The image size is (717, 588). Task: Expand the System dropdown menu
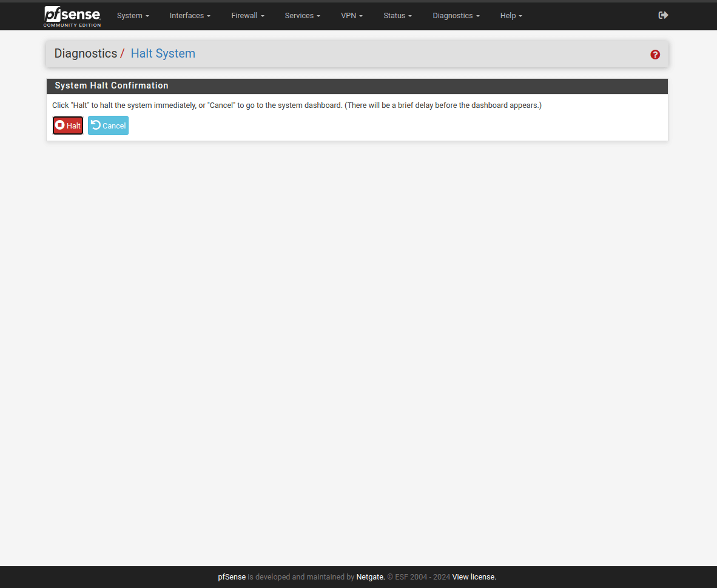pyautogui.click(x=133, y=16)
